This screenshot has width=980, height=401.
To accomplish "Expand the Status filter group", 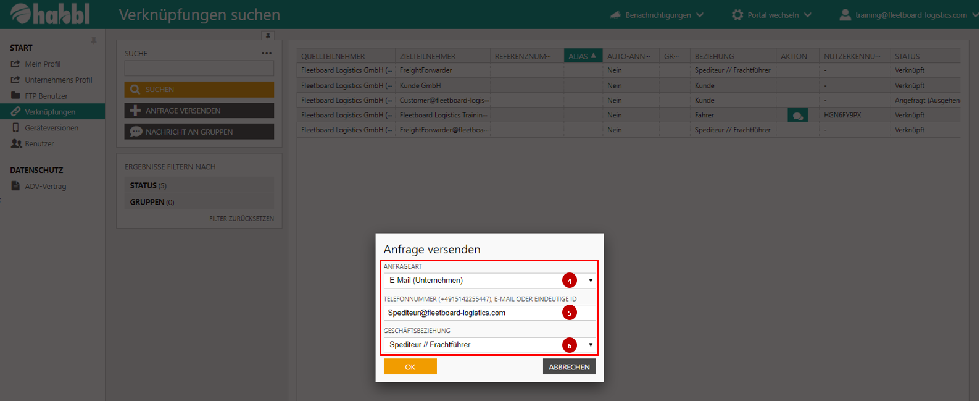I will click(148, 186).
